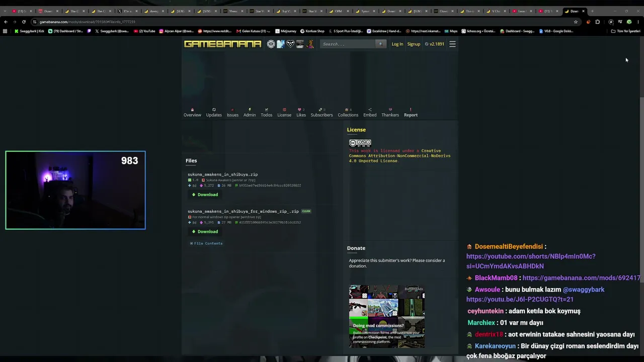Click the mod commissions ad thumbnail
Screen dimensions: 644x362
(387, 317)
